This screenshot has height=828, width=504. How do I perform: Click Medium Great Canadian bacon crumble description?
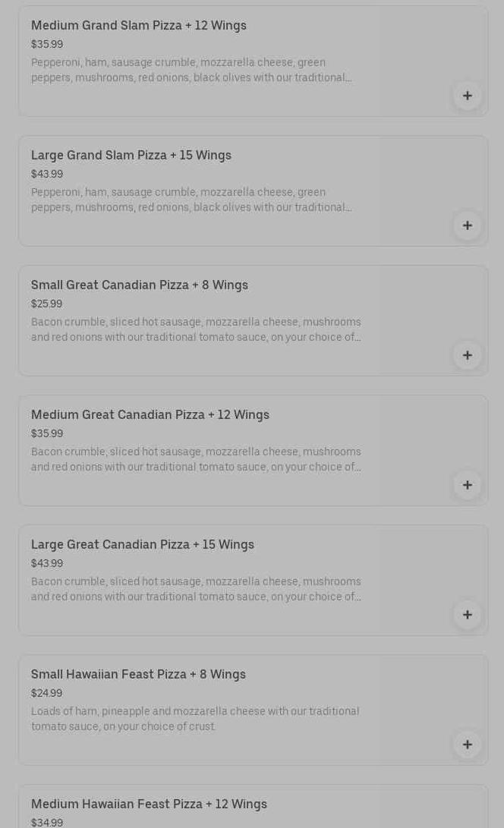[x=196, y=460]
